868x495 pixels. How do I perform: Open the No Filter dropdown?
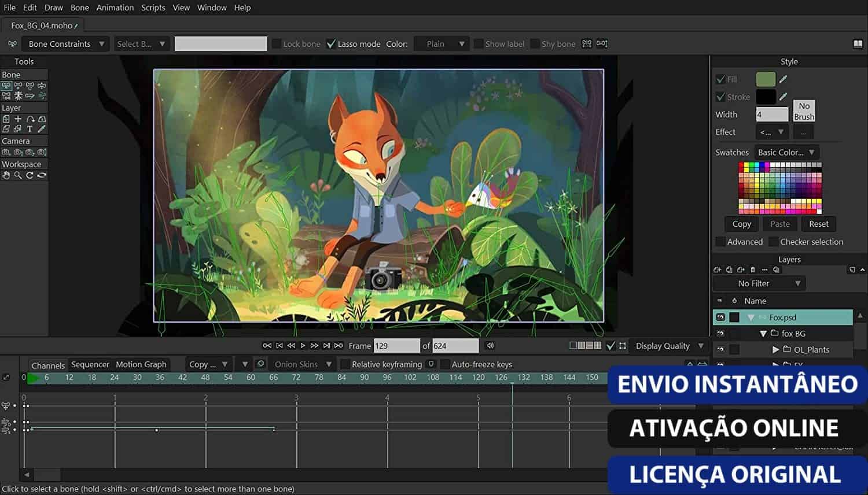(759, 283)
